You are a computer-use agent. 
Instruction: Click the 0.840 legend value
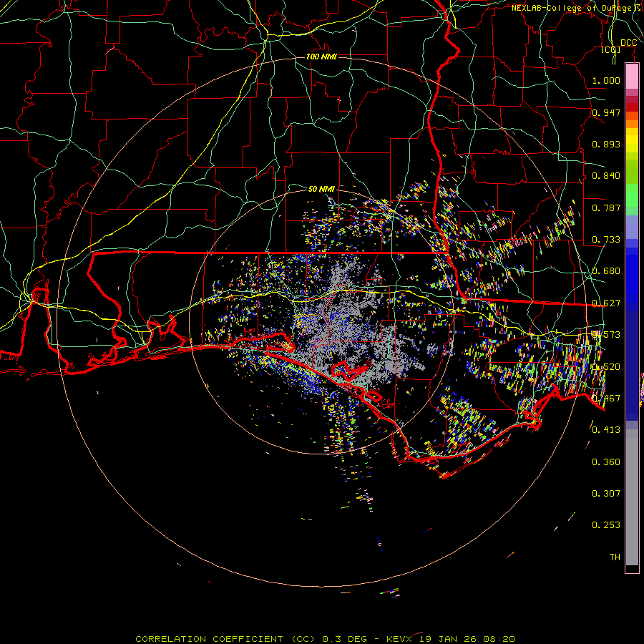tap(606, 176)
